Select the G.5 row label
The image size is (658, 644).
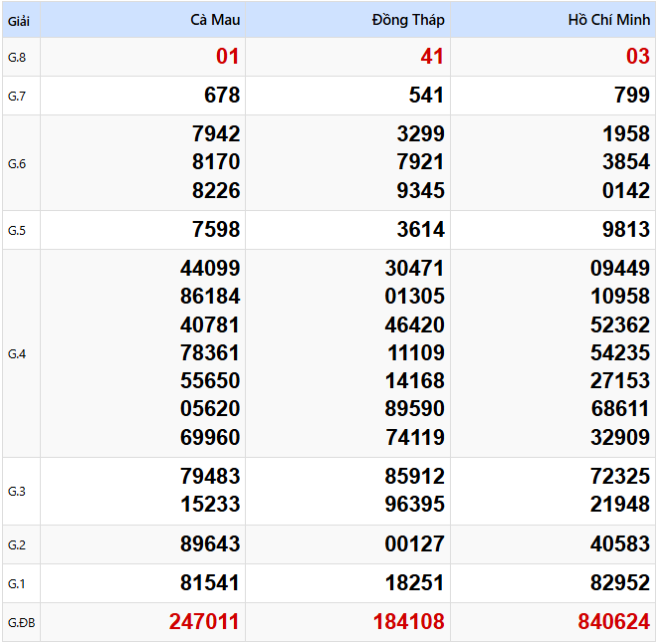[x=17, y=230]
